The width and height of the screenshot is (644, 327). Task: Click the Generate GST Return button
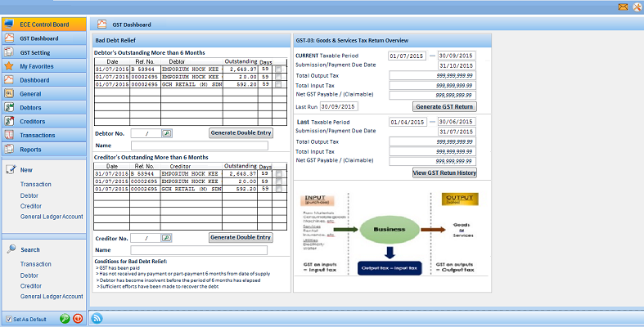pos(445,106)
